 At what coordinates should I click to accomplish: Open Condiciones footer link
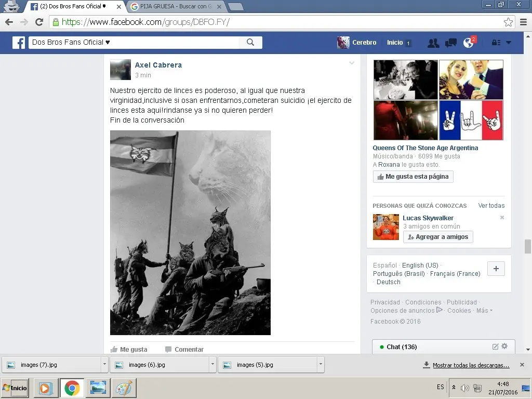point(423,302)
